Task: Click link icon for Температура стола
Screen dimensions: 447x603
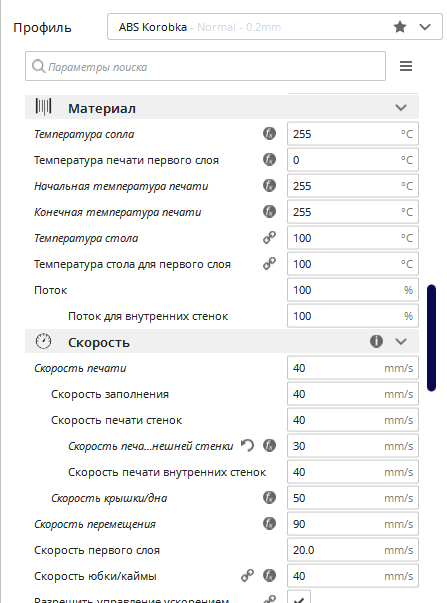Action: click(x=269, y=238)
